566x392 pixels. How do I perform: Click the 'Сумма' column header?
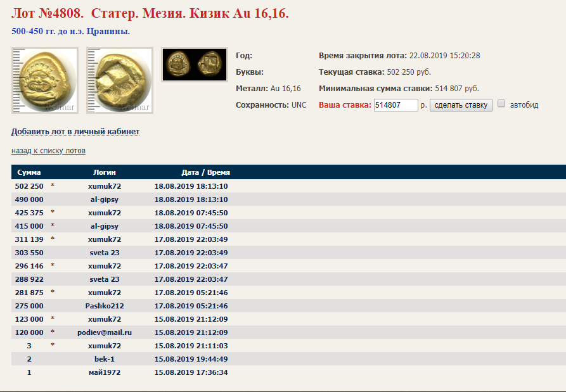[29, 172]
